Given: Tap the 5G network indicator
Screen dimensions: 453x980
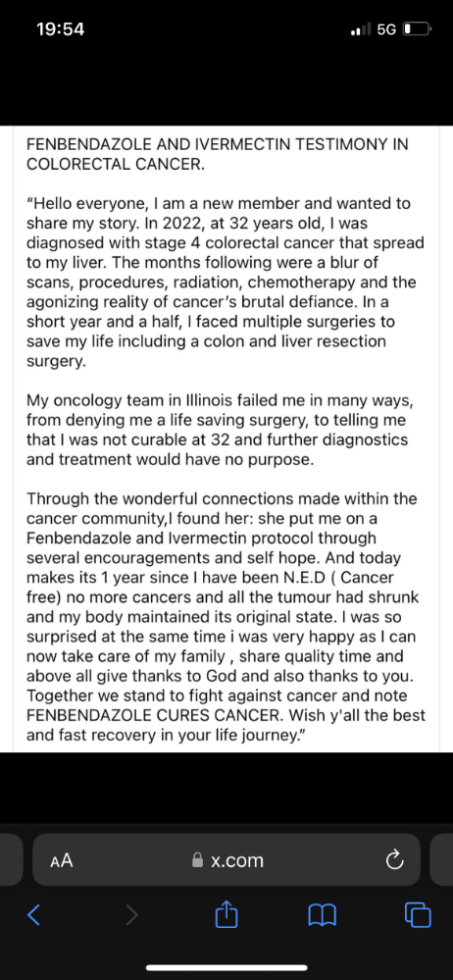Looking at the screenshot, I should pyautogui.click(x=386, y=29).
